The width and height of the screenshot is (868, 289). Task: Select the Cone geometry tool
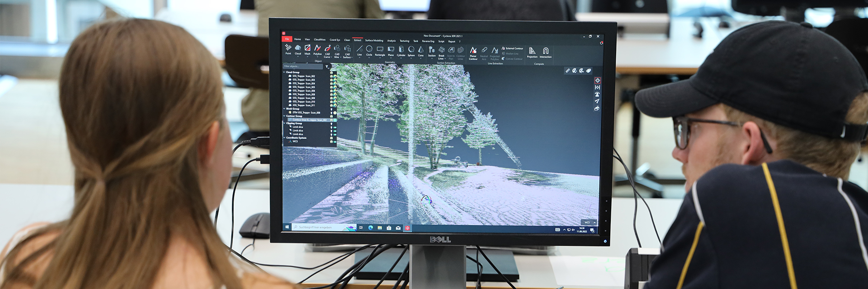coord(420,50)
